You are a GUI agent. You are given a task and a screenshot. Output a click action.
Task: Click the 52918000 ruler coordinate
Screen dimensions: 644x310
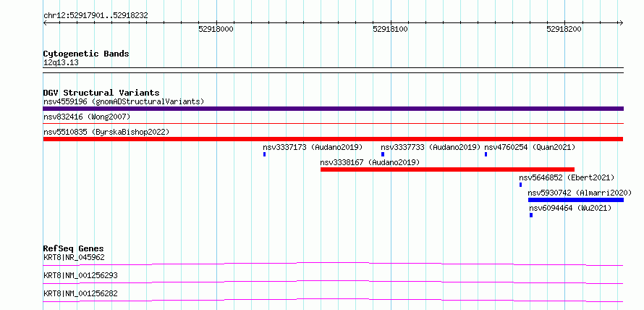point(216,30)
